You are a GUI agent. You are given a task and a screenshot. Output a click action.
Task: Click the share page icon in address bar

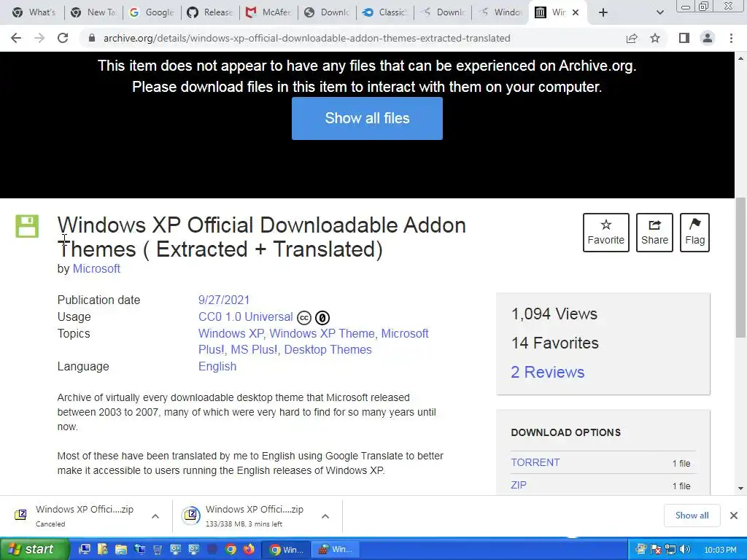pyautogui.click(x=632, y=38)
